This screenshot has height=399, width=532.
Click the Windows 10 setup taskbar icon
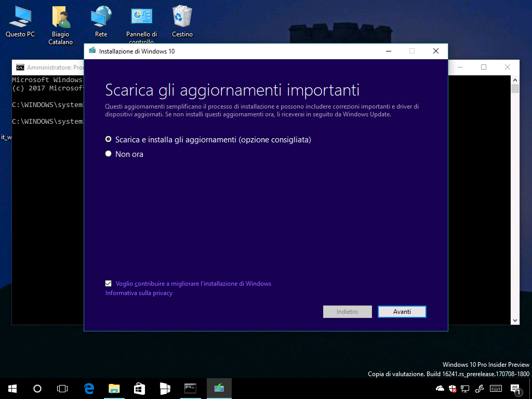219,389
